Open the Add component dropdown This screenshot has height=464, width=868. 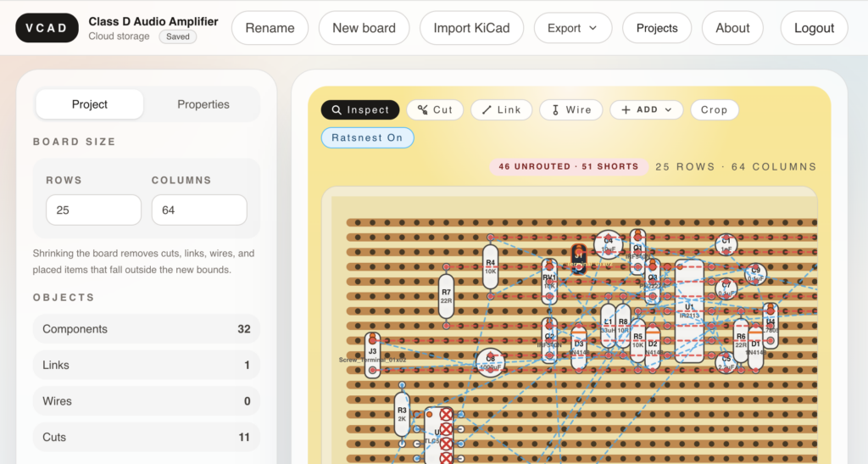pos(646,109)
